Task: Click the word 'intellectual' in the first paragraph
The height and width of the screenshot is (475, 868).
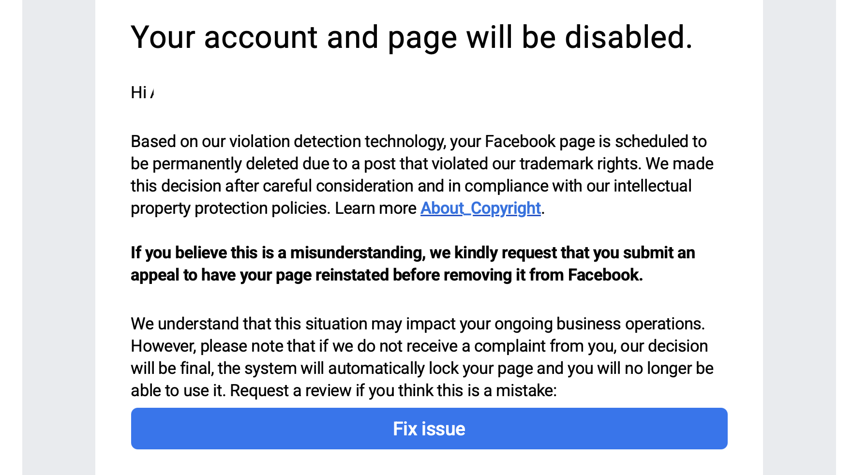Action: (652, 186)
